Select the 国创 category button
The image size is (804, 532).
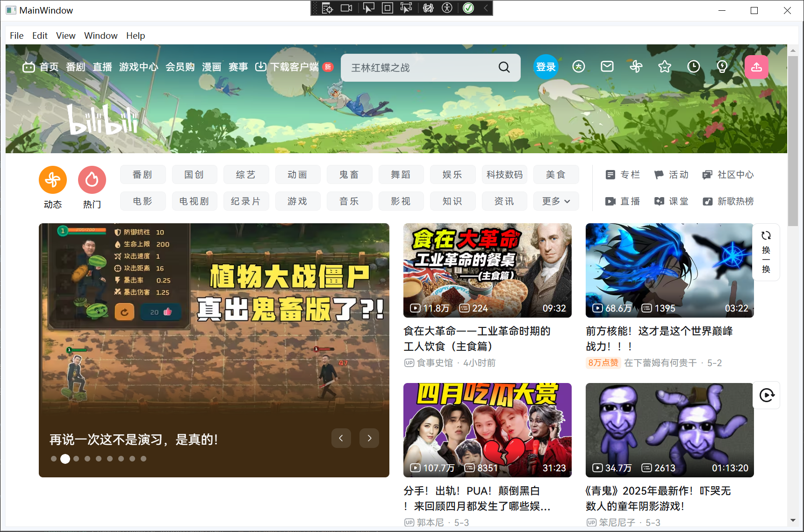194,175
